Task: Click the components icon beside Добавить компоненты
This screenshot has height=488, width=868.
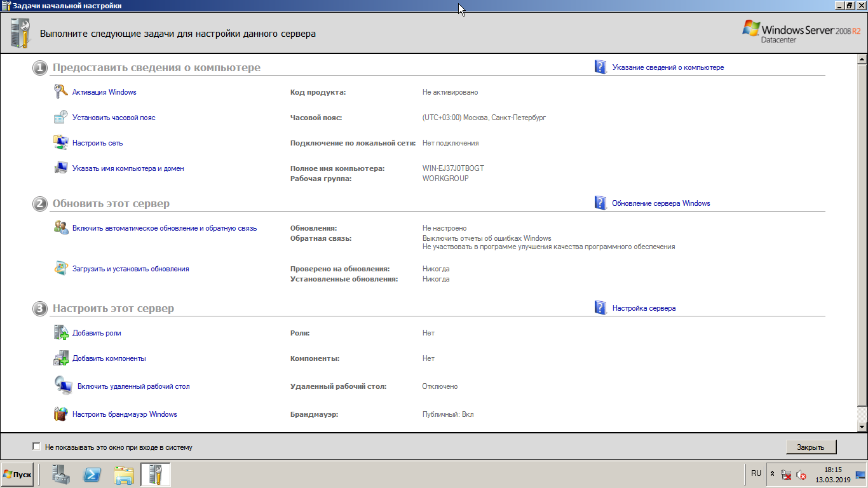Action: [60, 358]
